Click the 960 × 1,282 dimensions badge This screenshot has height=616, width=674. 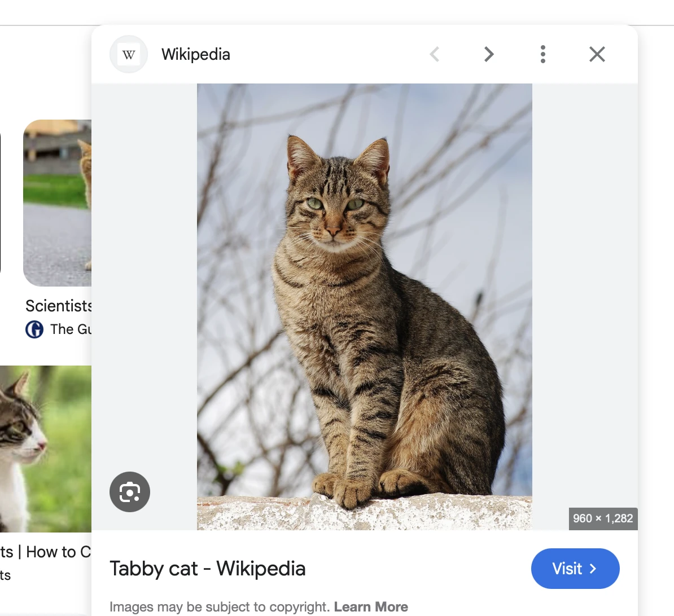click(x=603, y=518)
